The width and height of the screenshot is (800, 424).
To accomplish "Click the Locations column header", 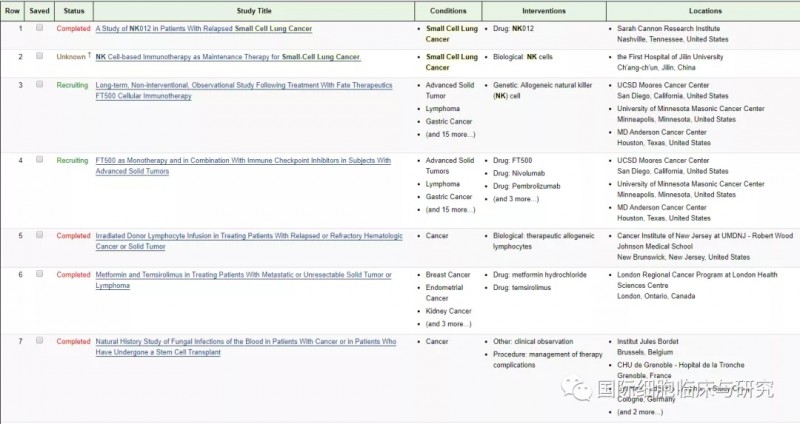I will tap(702, 10).
